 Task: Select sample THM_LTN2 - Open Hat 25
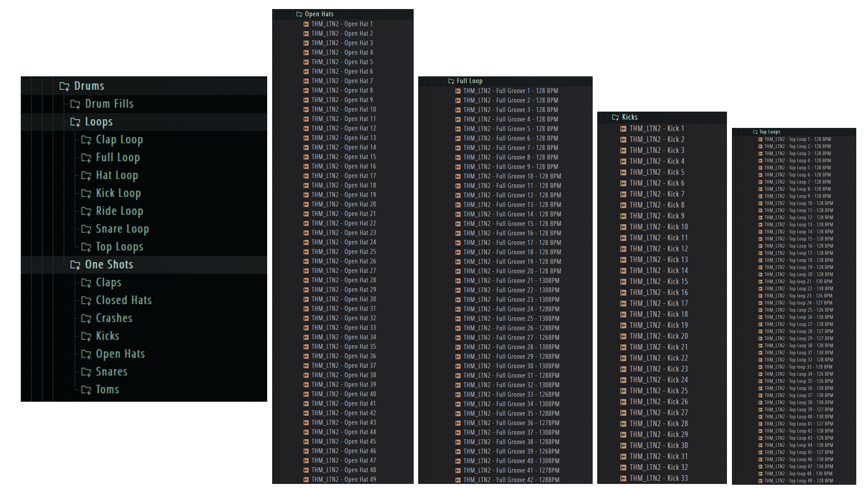click(343, 252)
